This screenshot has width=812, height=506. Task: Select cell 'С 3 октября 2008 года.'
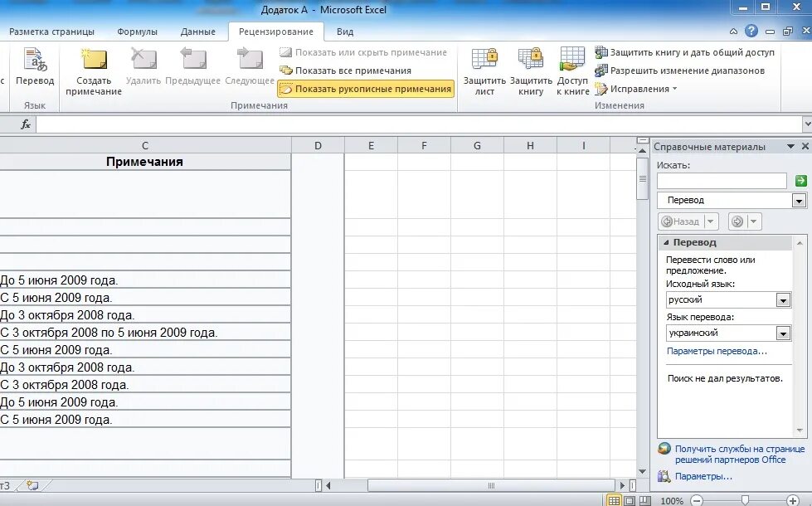click(145, 385)
